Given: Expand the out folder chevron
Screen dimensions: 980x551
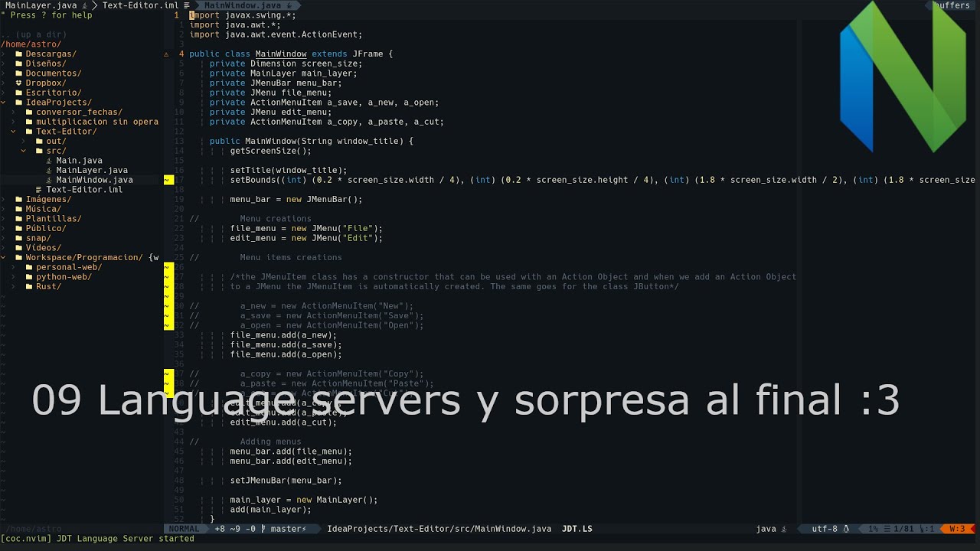Looking at the screenshot, I should point(24,142).
